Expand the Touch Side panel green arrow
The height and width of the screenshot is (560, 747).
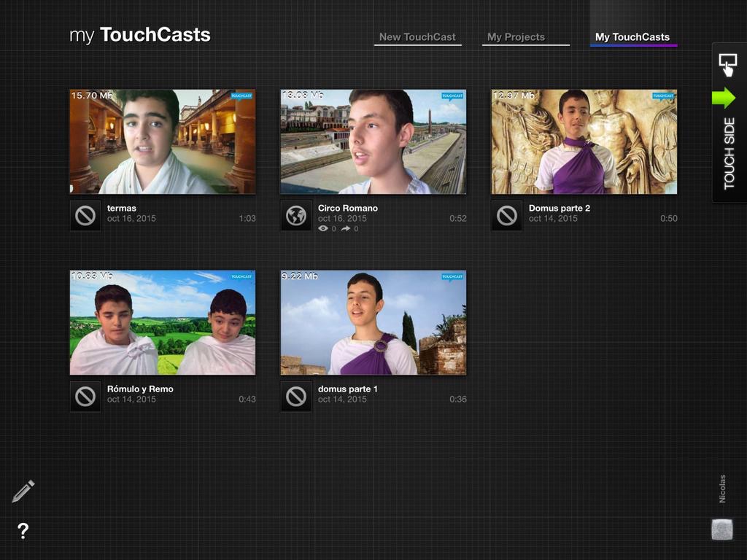[x=724, y=98]
